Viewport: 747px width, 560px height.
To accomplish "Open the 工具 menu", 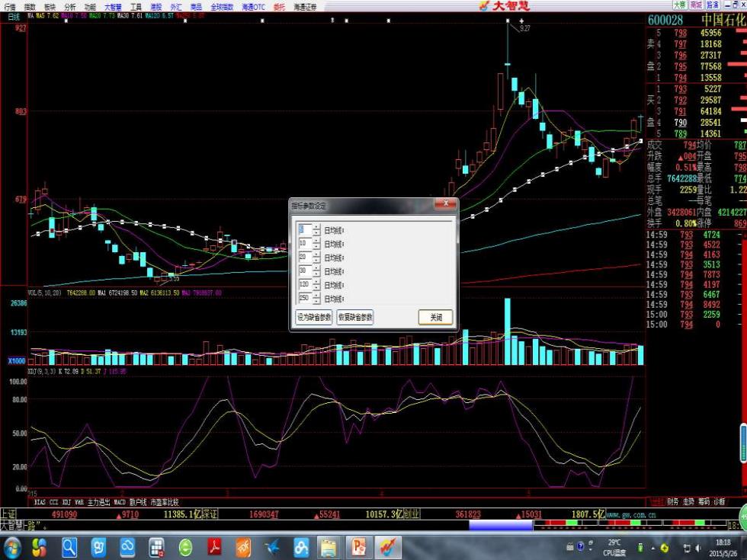I will [x=136, y=7].
